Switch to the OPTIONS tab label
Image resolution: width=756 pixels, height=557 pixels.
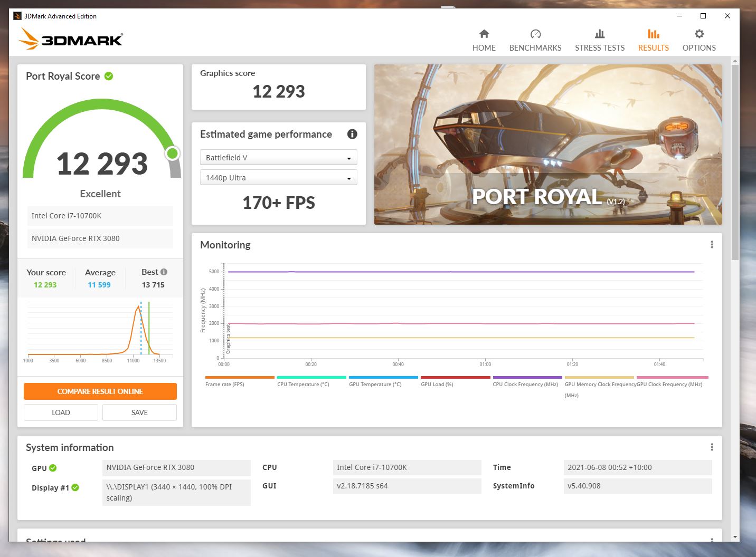699,47
